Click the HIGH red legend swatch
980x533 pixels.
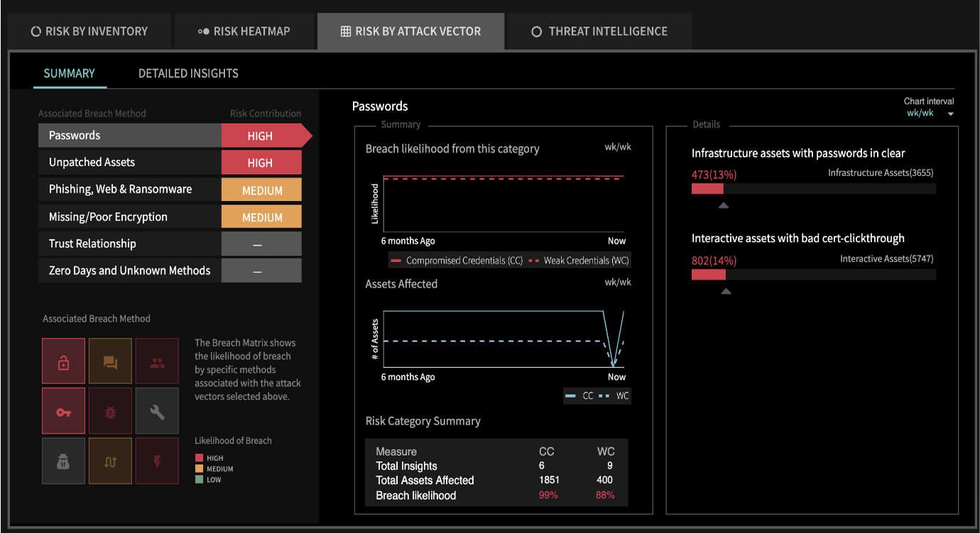click(199, 458)
